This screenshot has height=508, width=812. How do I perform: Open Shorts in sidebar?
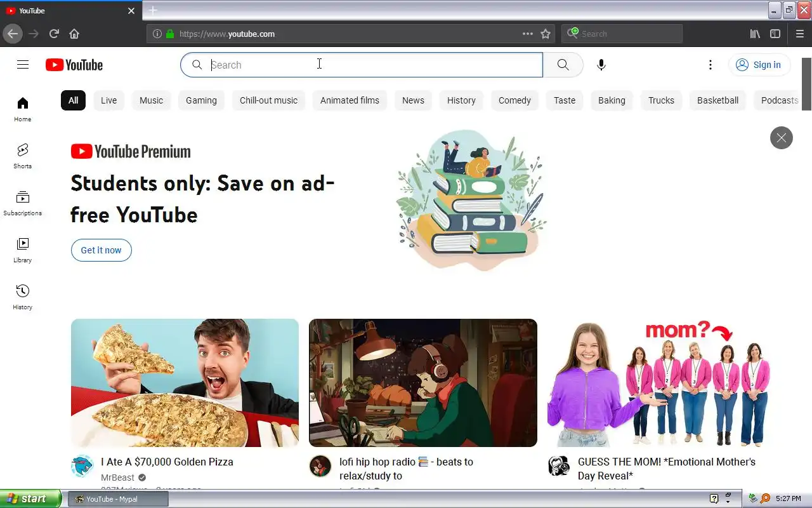[x=23, y=156]
